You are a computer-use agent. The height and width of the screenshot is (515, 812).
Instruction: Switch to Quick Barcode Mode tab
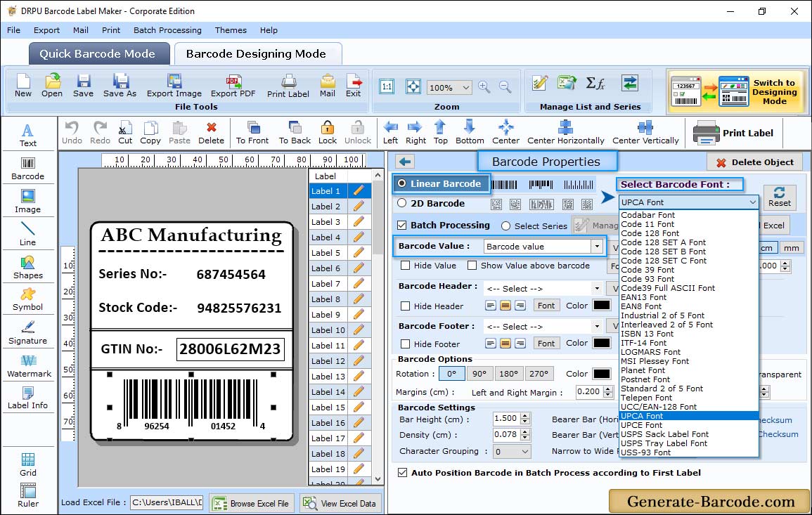pyautogui.click(x=99, y=54)
